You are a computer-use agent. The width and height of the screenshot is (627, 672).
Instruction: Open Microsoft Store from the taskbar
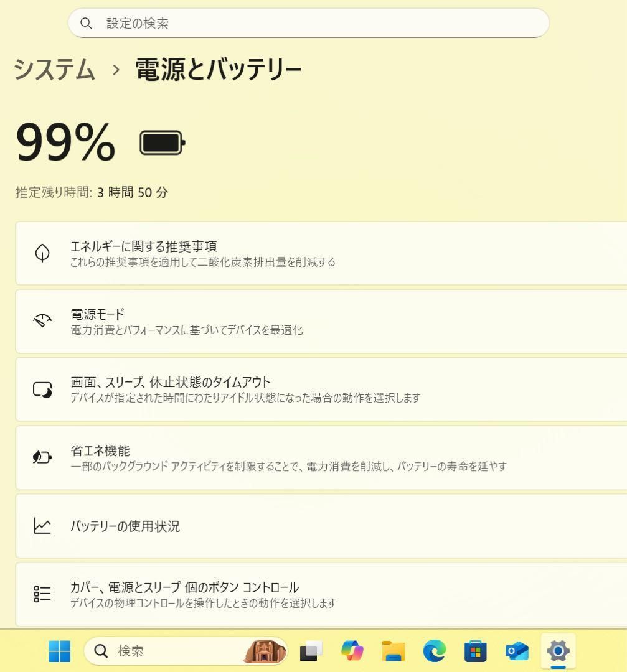pyautogui.click(x=475, y=651)
